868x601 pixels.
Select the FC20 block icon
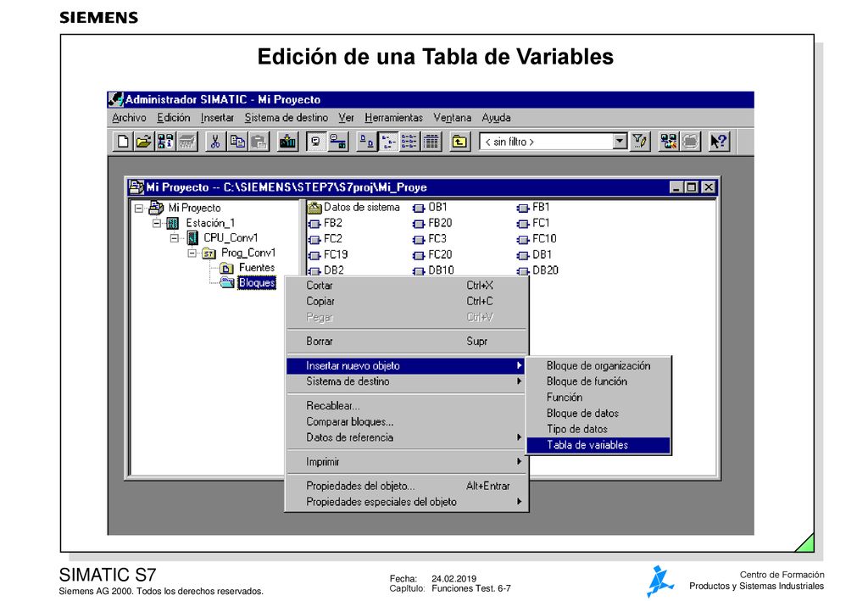click(x=419, y=256)
